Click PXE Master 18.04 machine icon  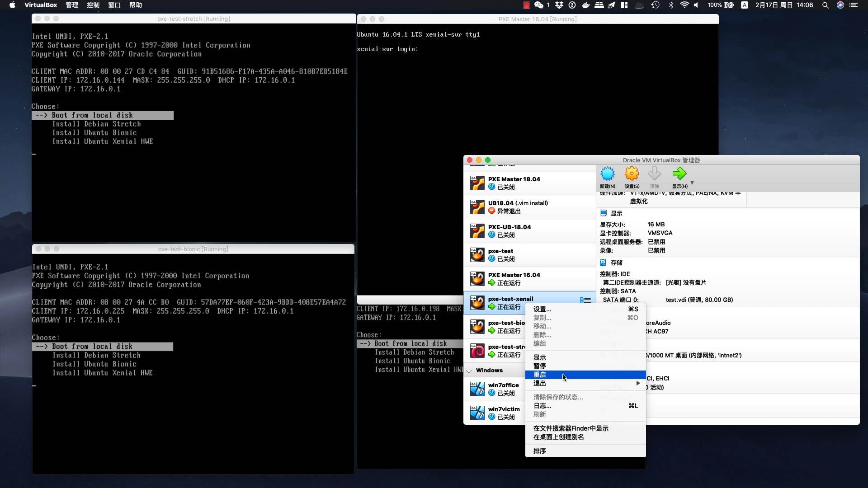[477, 183]
